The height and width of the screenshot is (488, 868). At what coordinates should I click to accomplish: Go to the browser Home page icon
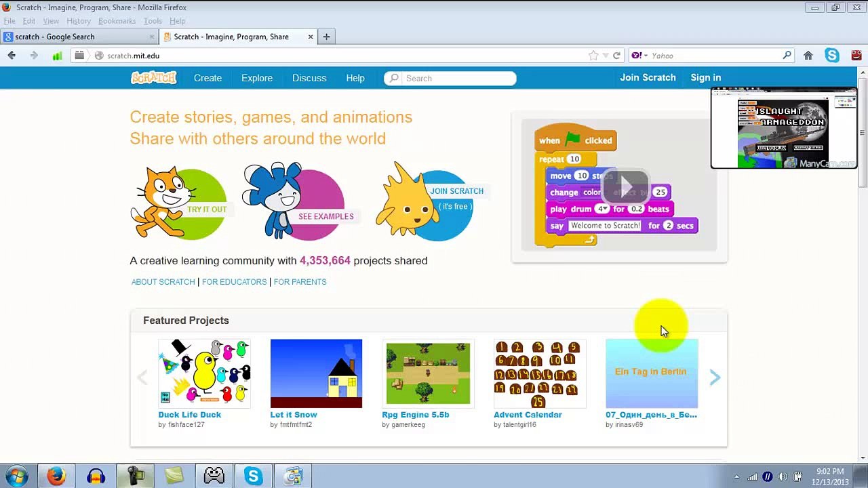click(x=808, y=56)
